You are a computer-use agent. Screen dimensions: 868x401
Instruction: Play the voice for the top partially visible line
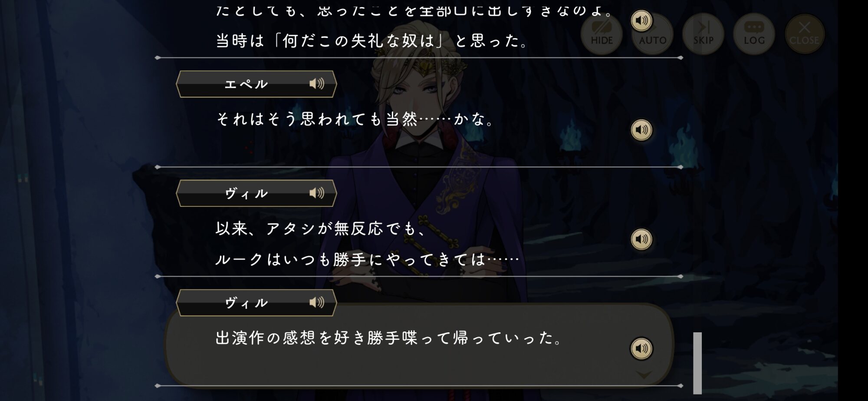(641, 20)
